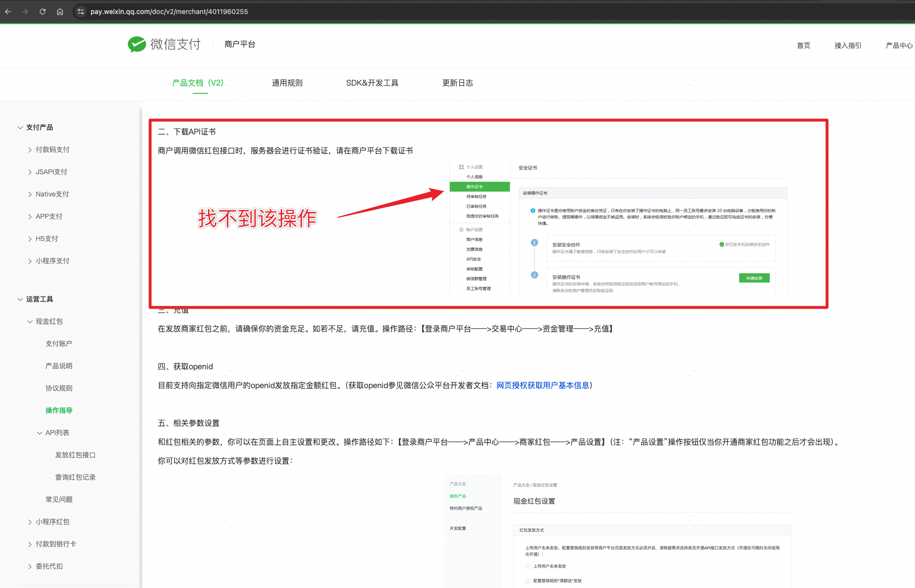Follow the 网页授权获取用户基本信息 link
915x588 pixels.
pos(543,385)
